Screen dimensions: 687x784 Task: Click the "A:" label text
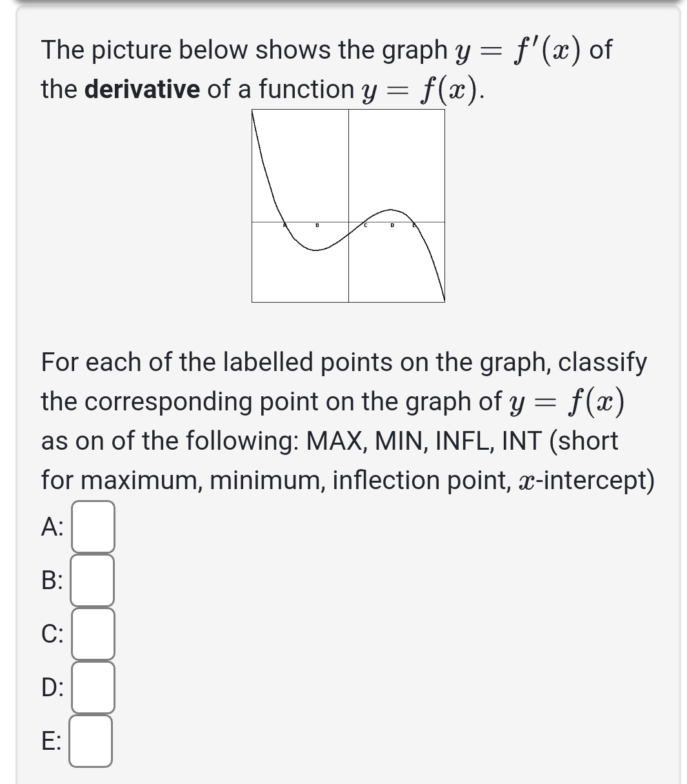point(52,527)
